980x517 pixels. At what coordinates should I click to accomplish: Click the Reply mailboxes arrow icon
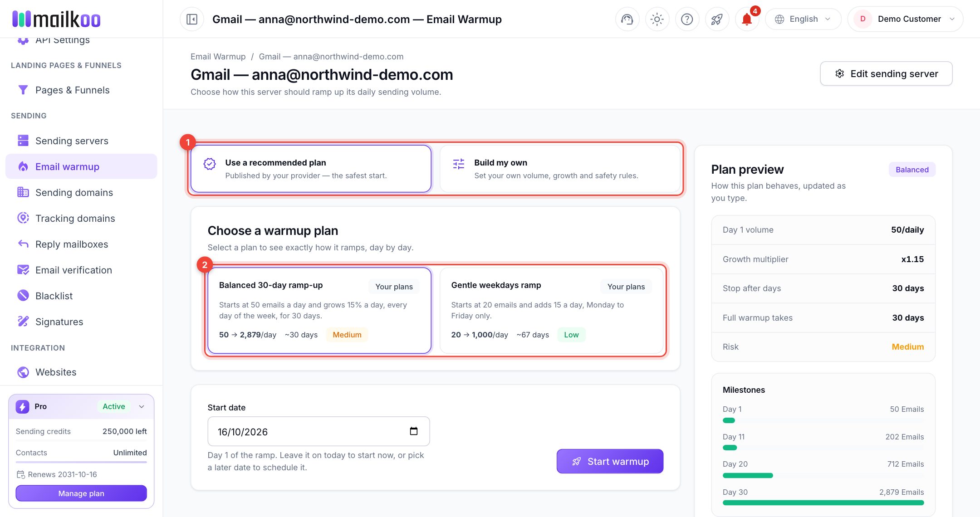(x=23, y=244)
